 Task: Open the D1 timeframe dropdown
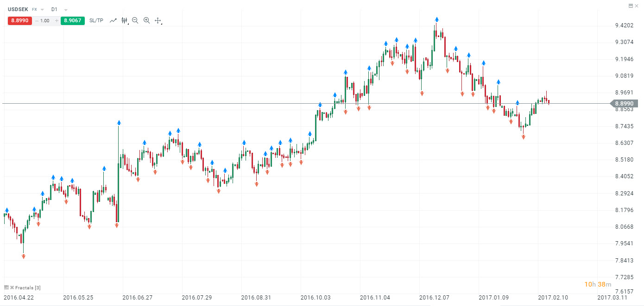pos(66,9)
